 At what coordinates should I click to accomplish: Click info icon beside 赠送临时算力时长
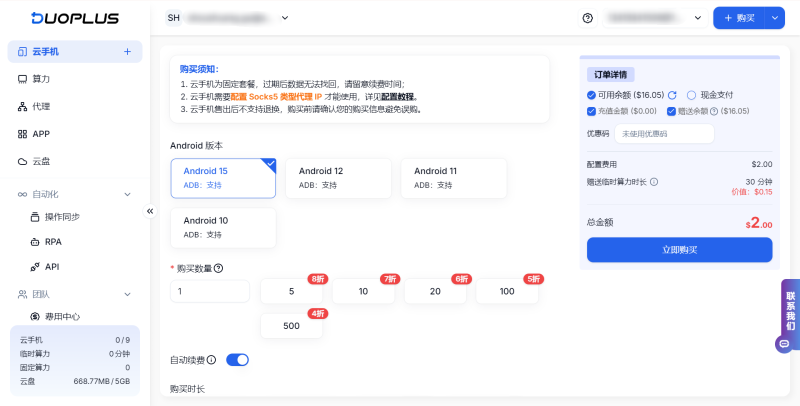(x=654, y=182)
